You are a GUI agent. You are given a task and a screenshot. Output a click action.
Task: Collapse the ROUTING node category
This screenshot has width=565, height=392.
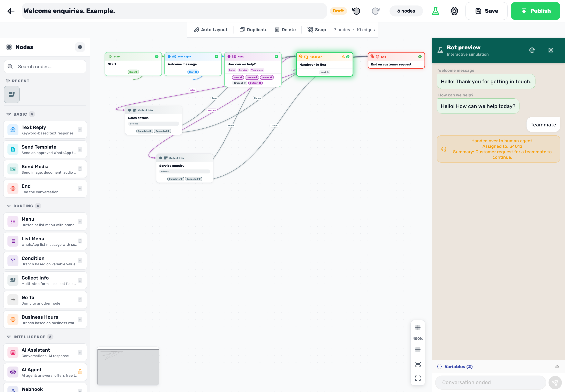point(9,206)
